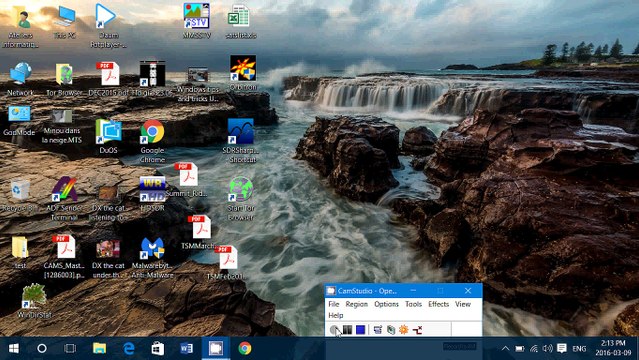Open the CamStudio File menu
The height and width of the screenshot is (360, 639).
point(334,304)
